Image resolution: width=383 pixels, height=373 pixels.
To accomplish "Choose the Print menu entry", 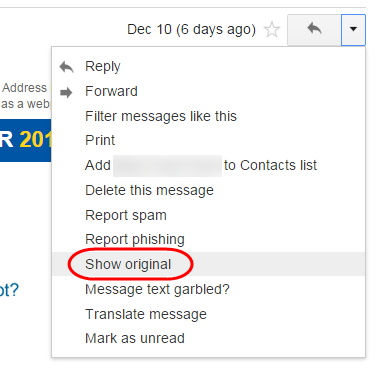I will pyautogui.click(x=208, y=140).
